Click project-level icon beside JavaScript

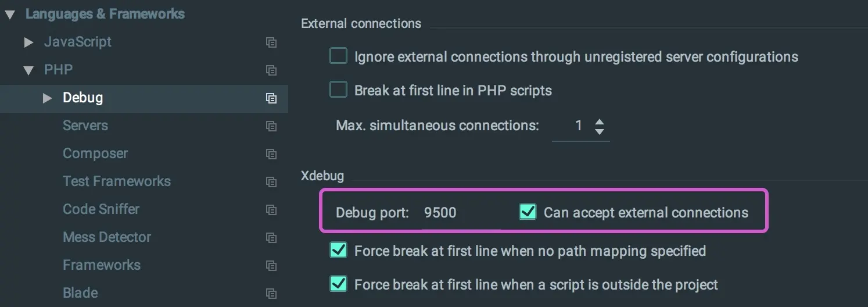(x=271, y=42)
